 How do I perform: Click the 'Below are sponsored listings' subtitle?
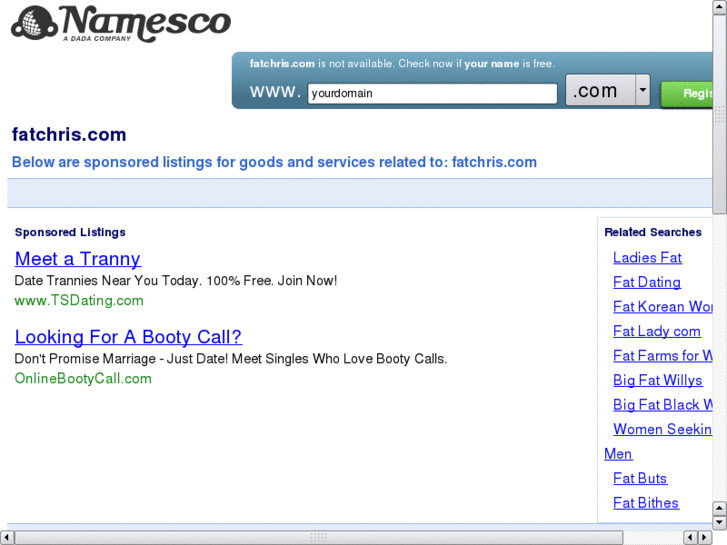pyautogui.click(x=274, y=162)
